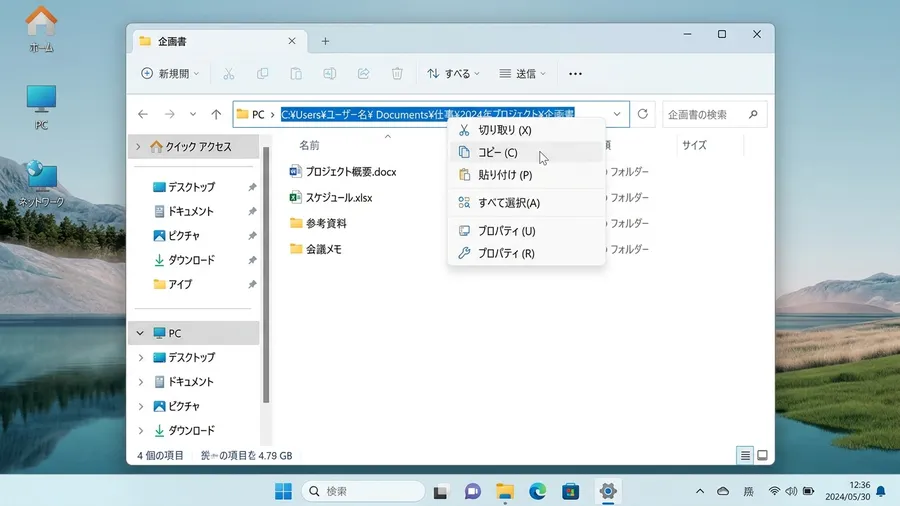The image size is (900, 506).
Task: Click the Paste clipboard icon in the toolbar
Action: pos(296,73)
